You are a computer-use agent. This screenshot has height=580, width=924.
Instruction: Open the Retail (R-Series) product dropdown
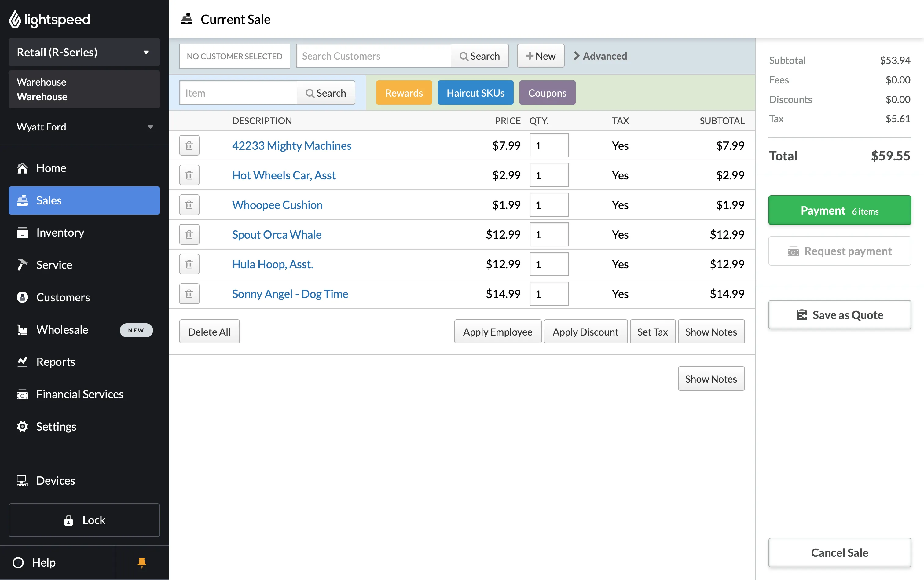coord(84,52)
